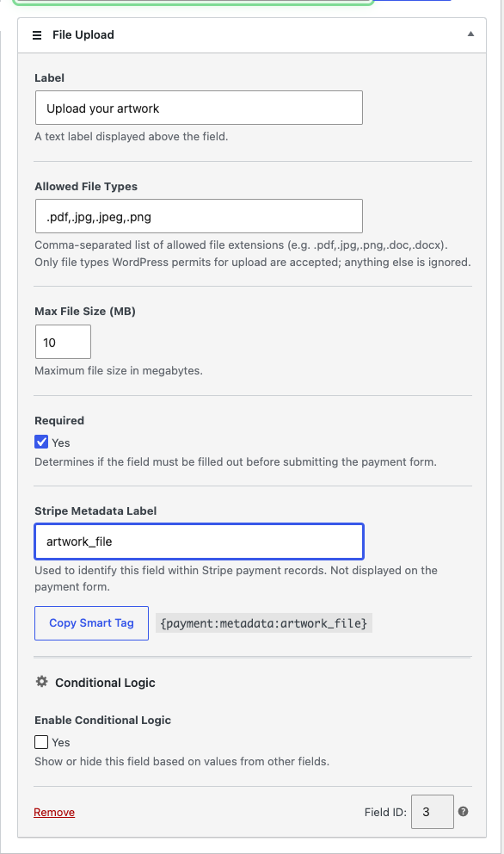This screenshot has width=504, height=854.
Task: Click the Remove link
Action: click(x=54, y=812)
